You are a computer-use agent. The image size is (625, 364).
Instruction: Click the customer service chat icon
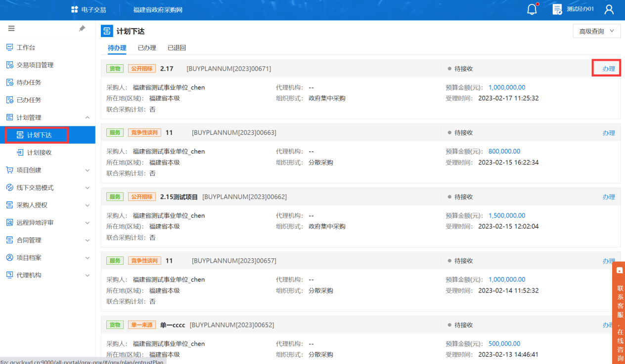coord(620,270)
